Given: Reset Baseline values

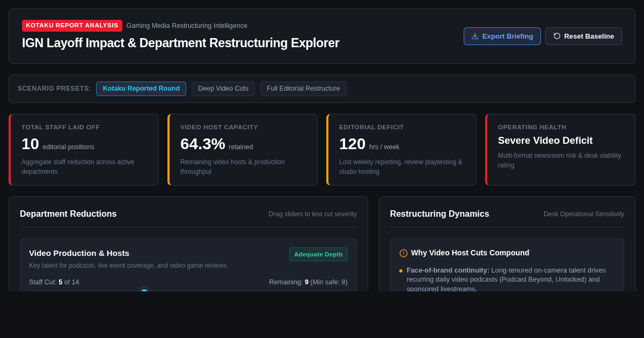Looking at the screenshot, I should (x=583, y=36).
